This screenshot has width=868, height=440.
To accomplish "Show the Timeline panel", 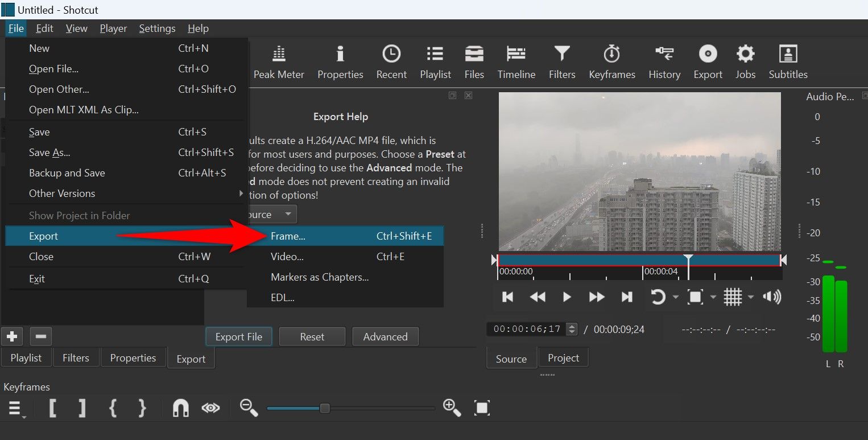I will coord(516,61).
